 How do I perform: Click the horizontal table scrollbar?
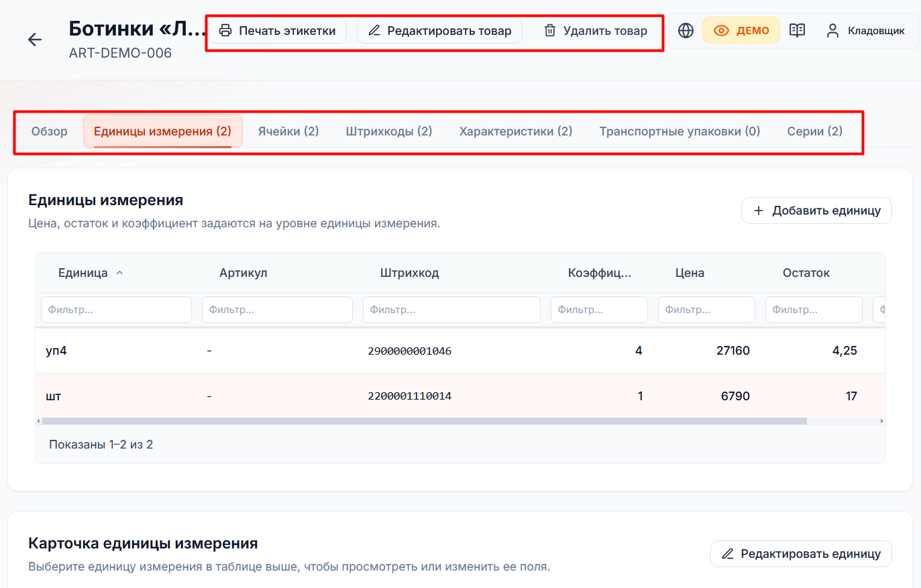coord(425,421)
